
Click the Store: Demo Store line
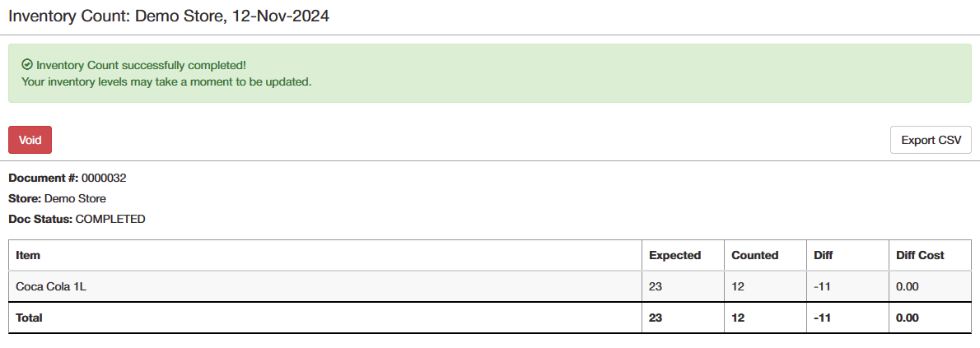point(57,198)
